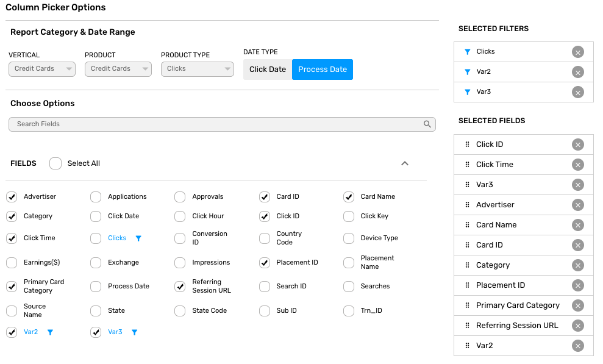The image size is (603, 364).
Task: Remove Card ID from Selected Fields
Action: [577, 245]
